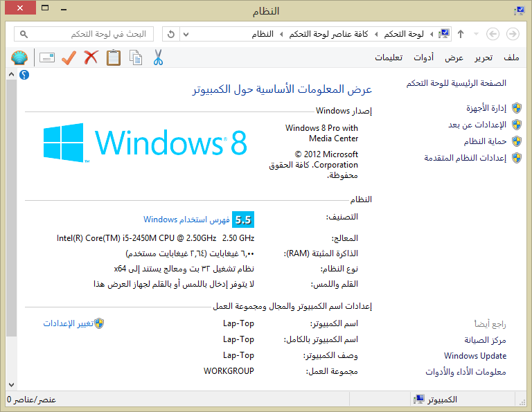Expand the chevron after لوحة التحكم
This screenshot has width=532, height=412.
pos(376,34)
